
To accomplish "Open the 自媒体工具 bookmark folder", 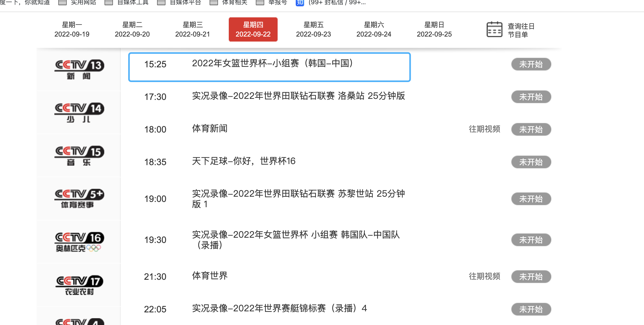I will coord(127,3).
